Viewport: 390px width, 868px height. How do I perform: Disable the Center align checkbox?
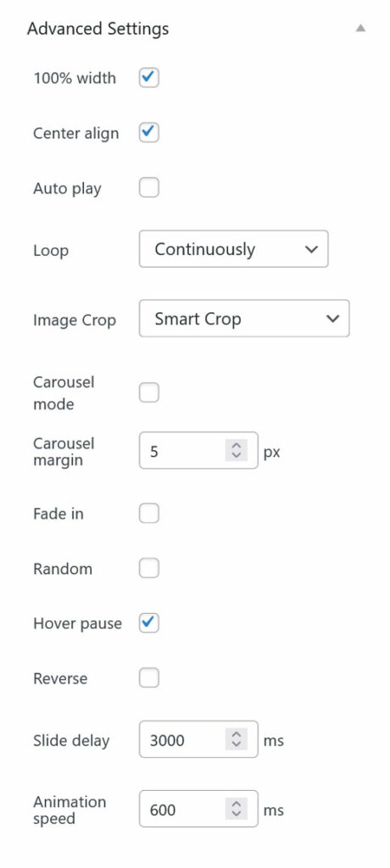[149, 133]
